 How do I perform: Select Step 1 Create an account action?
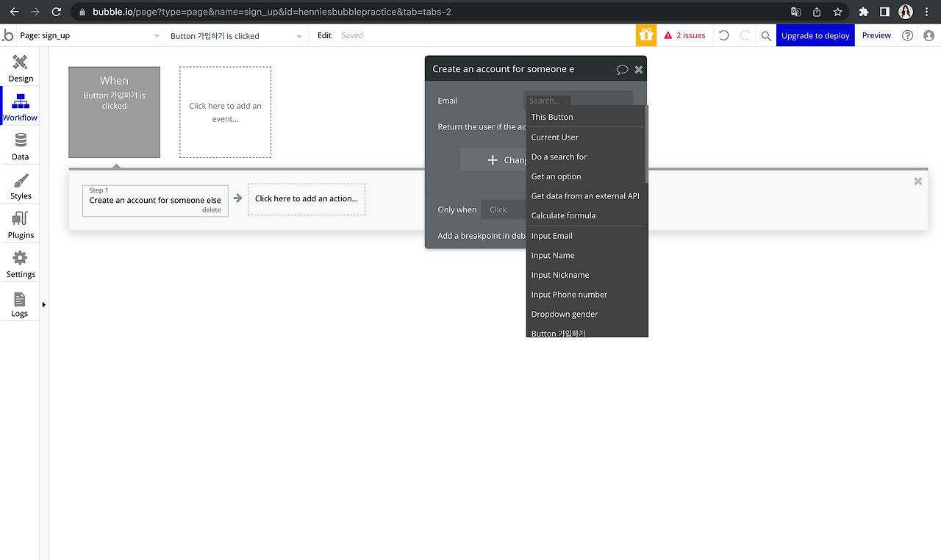click(155, 200)
